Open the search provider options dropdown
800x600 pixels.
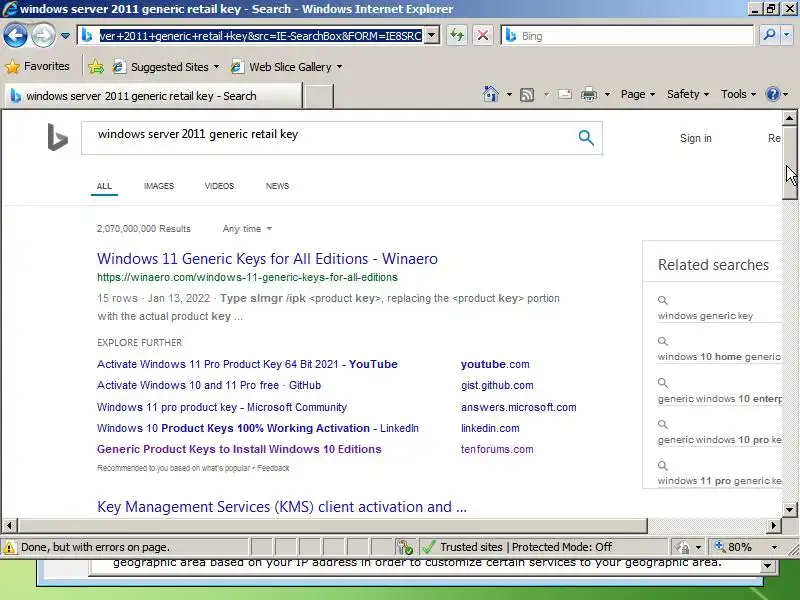coord(787,35)
